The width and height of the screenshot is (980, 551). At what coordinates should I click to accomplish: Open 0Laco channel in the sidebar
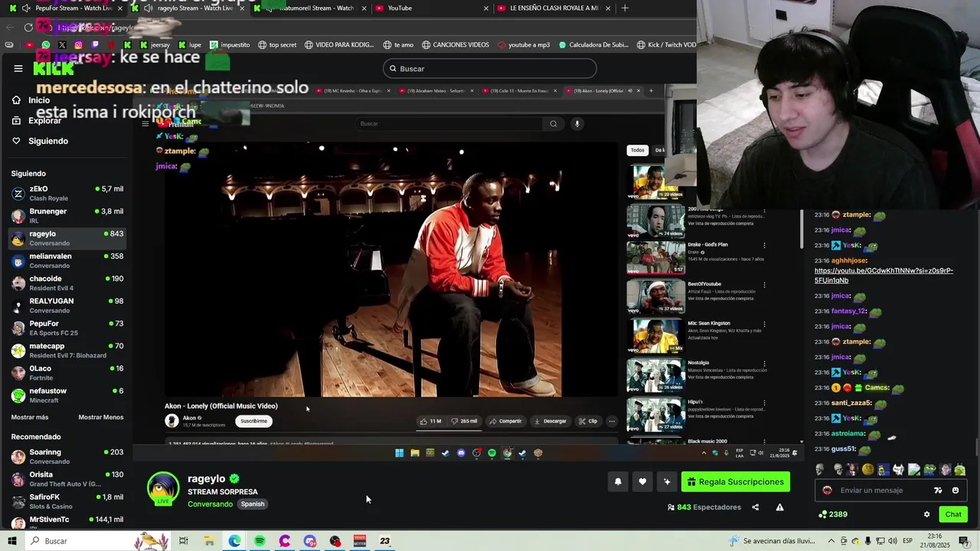67,372
